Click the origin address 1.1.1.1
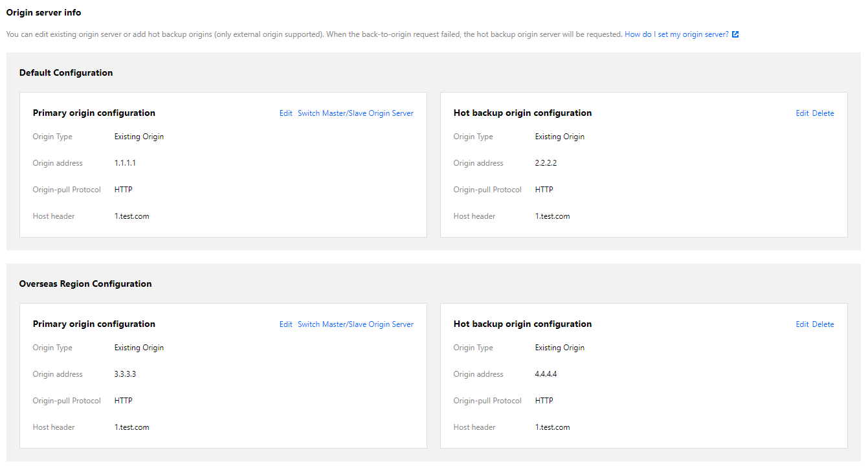 pyautogui.click(x=125, y=163)
